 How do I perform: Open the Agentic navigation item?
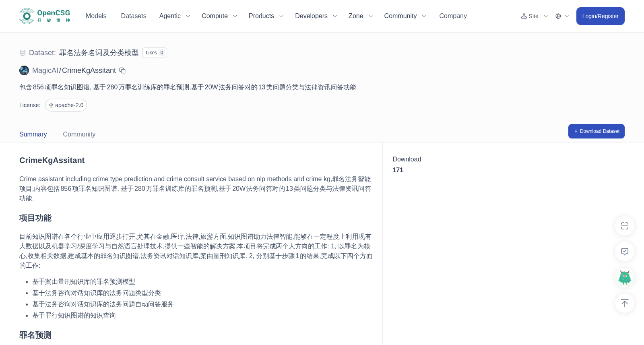click(170, 16)
